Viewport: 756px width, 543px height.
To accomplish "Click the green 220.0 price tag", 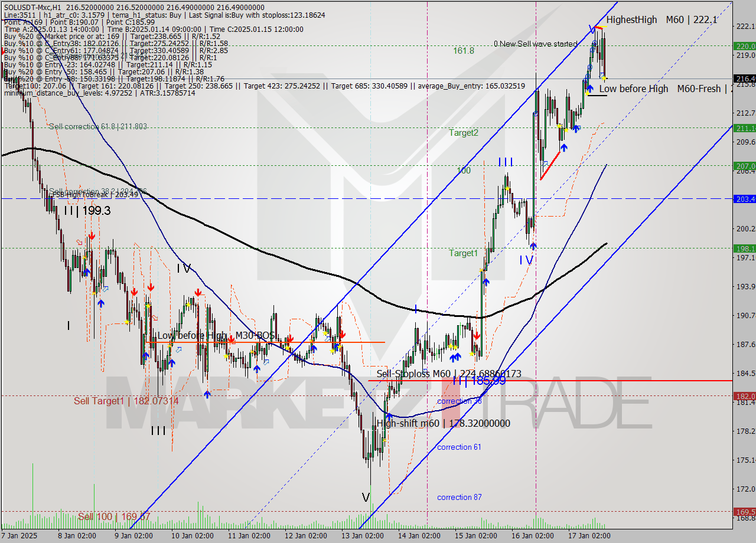I will coord(744,46).
